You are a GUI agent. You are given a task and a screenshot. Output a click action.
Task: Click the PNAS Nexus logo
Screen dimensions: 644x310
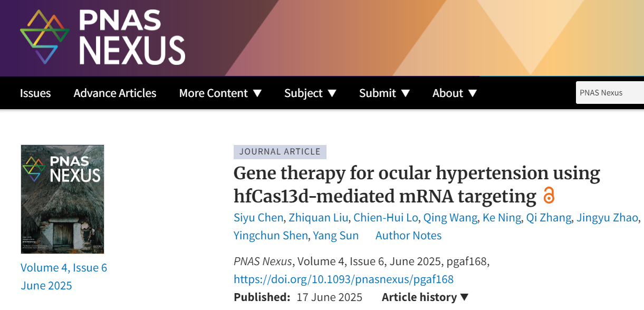tap(103, 37)
